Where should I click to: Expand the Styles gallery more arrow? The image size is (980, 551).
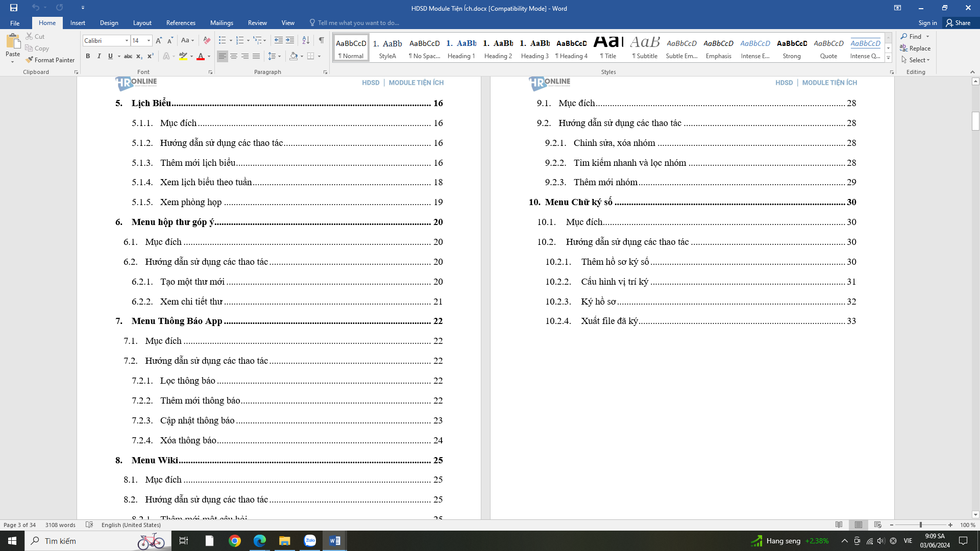888,58
